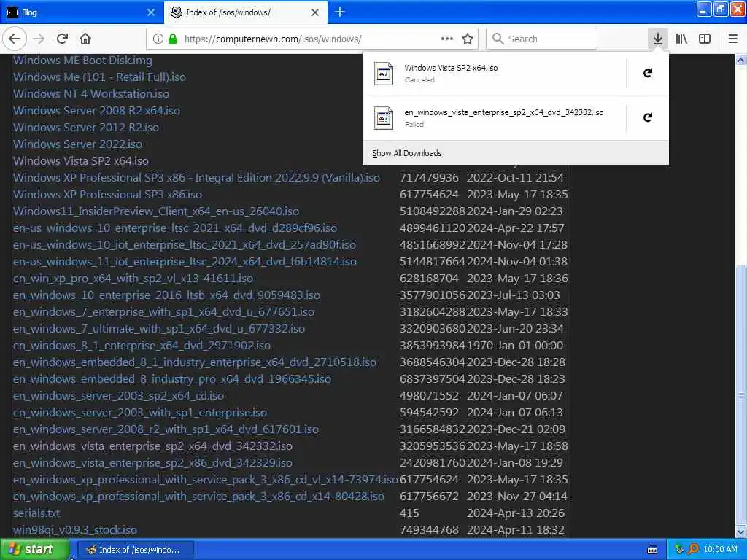
Task: Open Windows Me (101 - Retail Full).iso link
Action: coord(99,77)
